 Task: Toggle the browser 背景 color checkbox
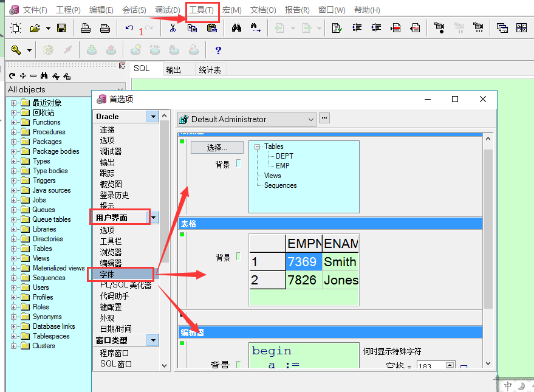coord(239,163)
